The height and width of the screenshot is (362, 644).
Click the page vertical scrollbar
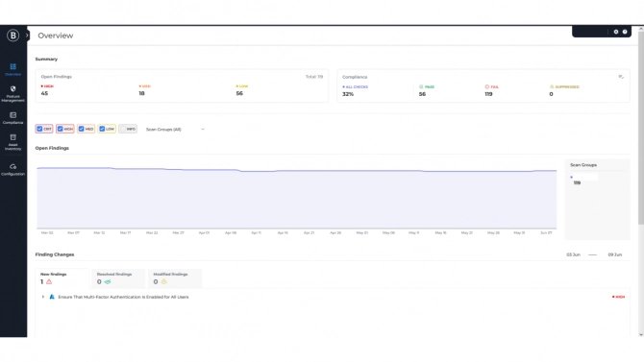(x=641, y=128)
